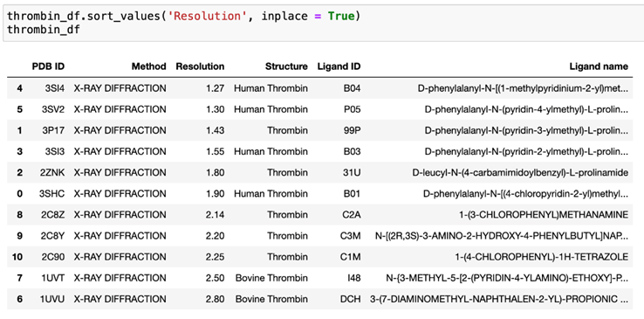Click ligand ID 'B03'
The image size is (644, 319).
(353, 151)
